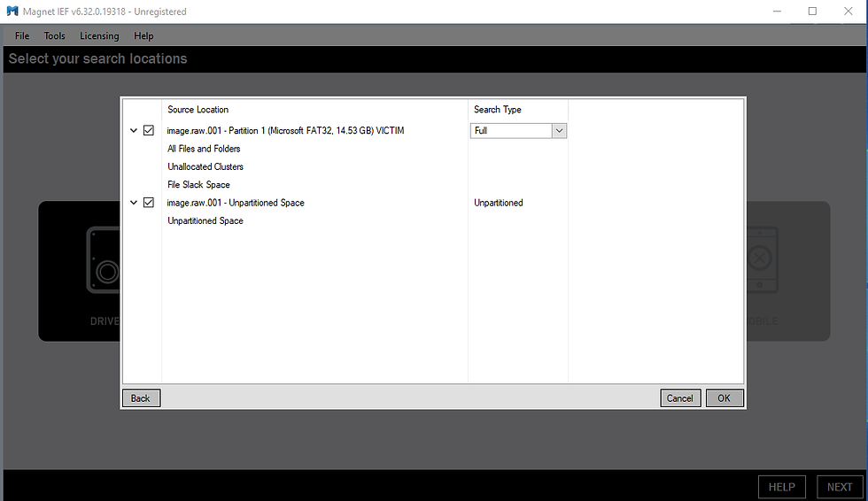868x501 pixels.
Task: Click the HELP button at bottom
Action: pyautogui.click(x=781, y=487)
